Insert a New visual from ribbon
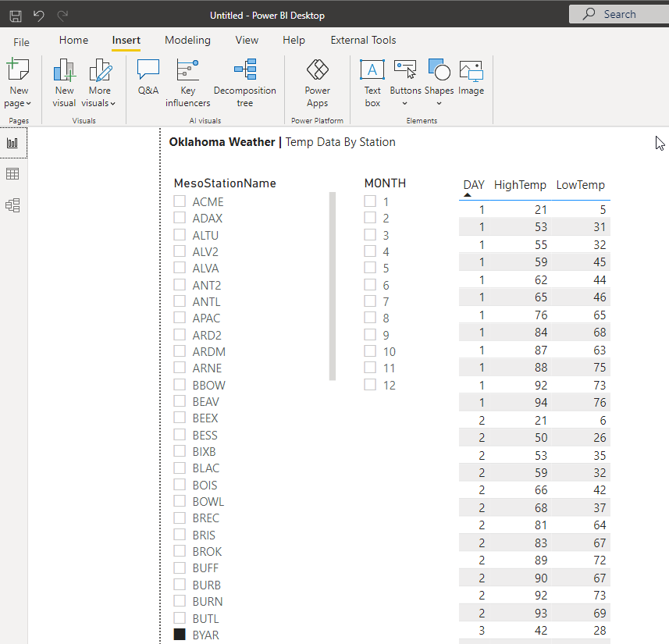Image resolution: width=669 pixels, height=644 pixels. tap(64, 84)
